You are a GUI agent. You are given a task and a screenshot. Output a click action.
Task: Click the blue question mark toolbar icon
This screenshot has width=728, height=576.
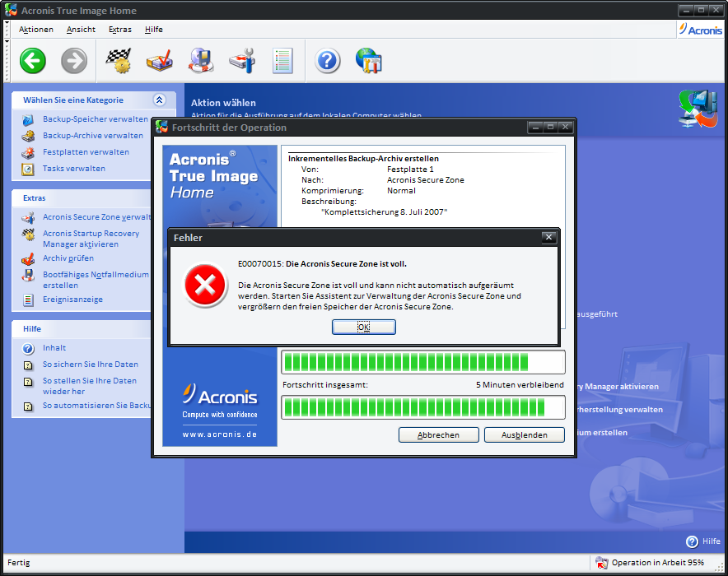coord(327,61)
